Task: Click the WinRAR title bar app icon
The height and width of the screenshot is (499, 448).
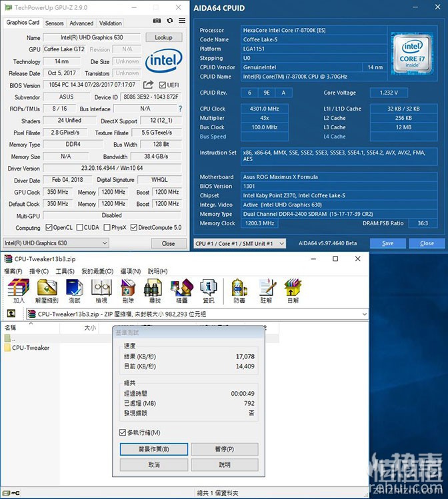Action: pyautogui.click(x=8, y=258)
